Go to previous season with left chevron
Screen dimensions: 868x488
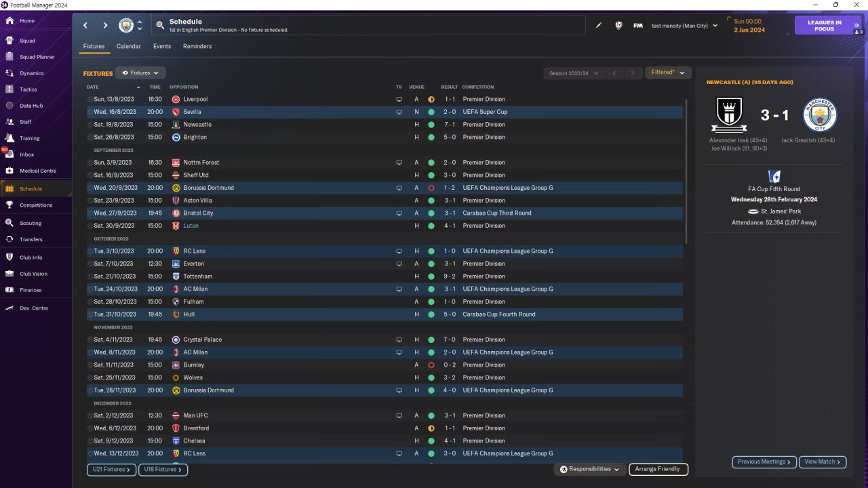point(614,73)
